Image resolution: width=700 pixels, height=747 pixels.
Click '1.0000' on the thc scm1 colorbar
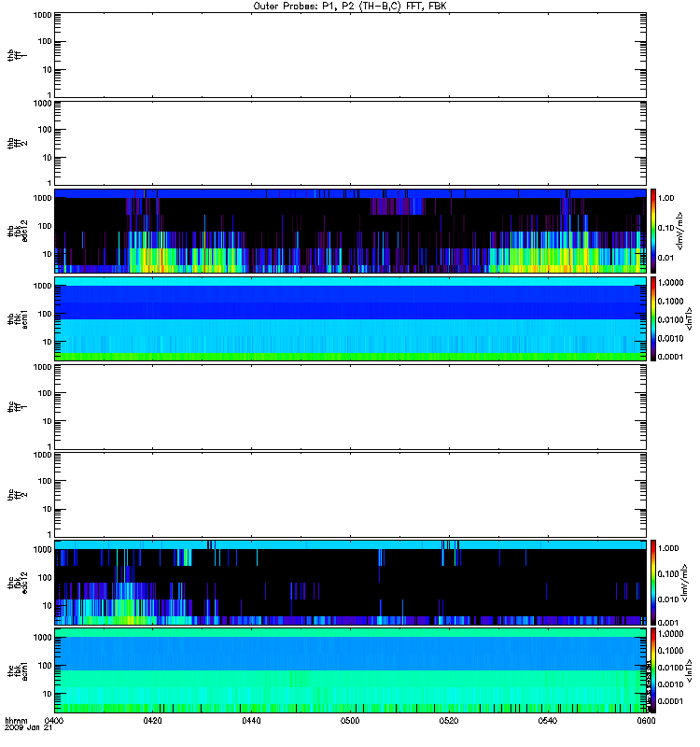coord(670,634)
